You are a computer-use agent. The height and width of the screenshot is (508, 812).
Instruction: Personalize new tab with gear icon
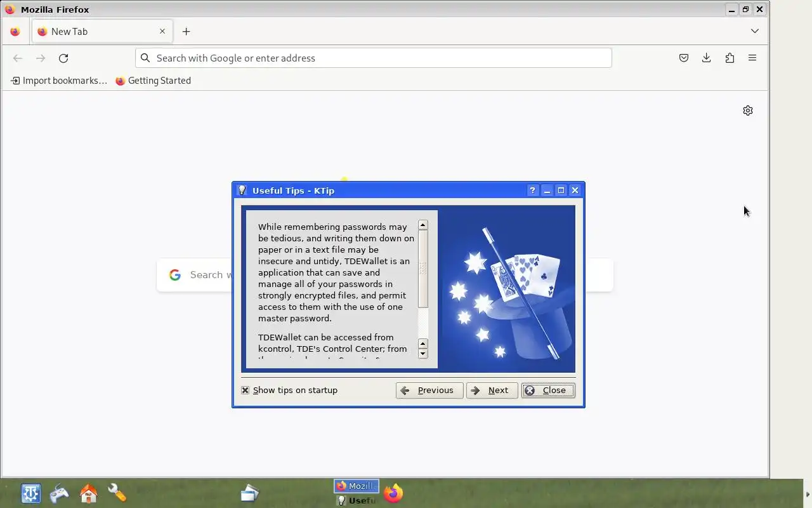click(x=748, y=110)
